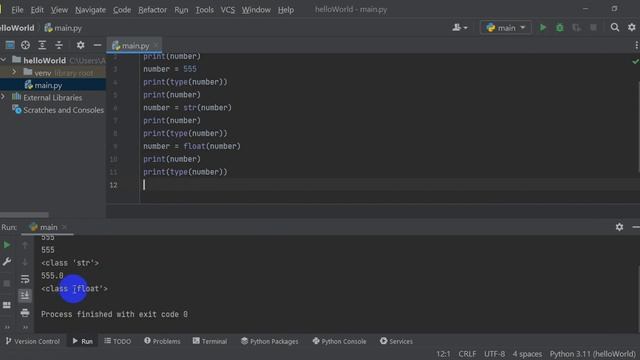The height and width of the screenshot is (360, 640).
Task: Open Python Console tool window
Action: tap(339, 341)
